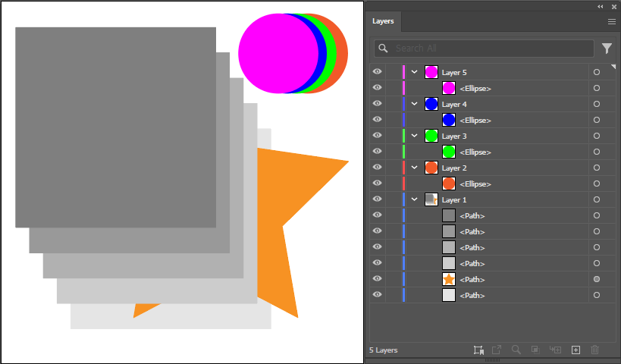Open the layer filter funnel

coord(607,49)
